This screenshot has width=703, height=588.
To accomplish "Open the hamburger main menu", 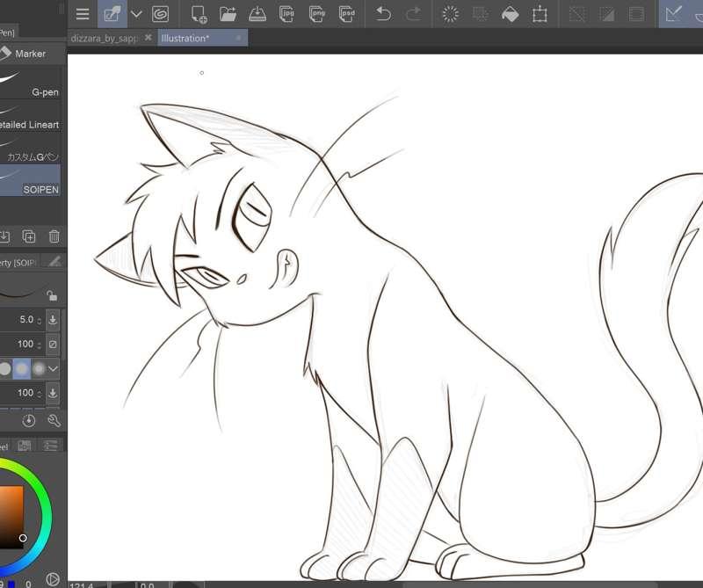I will point(83,14).
